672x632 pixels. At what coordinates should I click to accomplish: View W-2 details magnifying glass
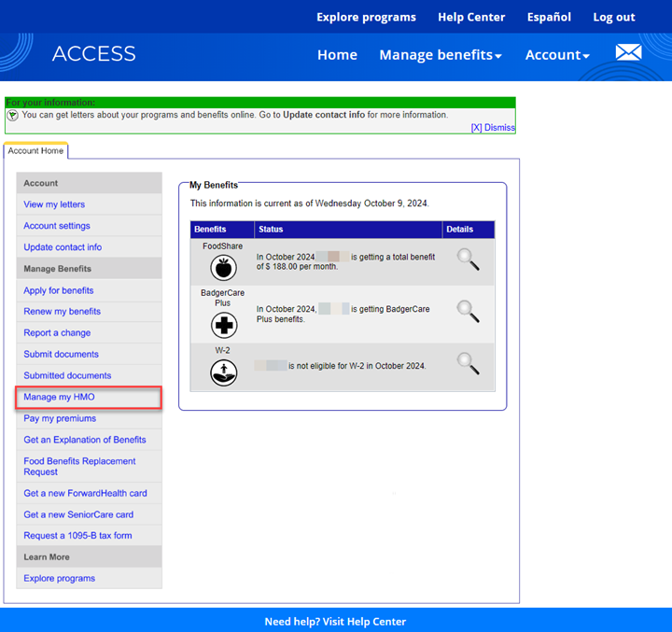pos(468,363)
